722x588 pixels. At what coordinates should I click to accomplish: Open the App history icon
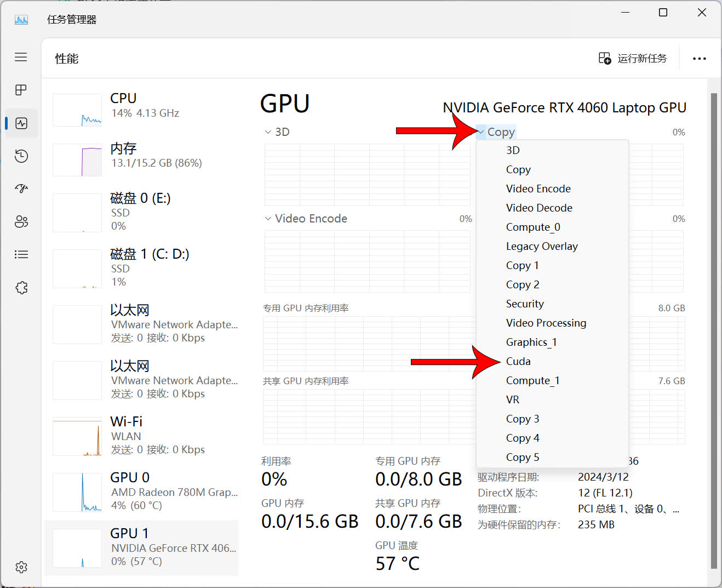pos(21,156)
